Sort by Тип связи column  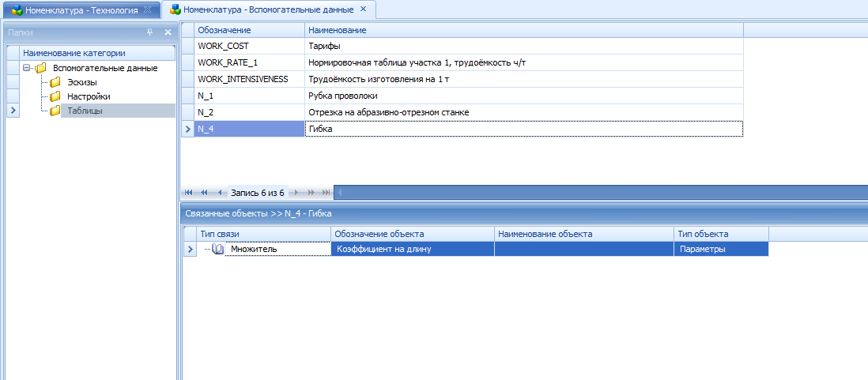[x=263, y=234]
